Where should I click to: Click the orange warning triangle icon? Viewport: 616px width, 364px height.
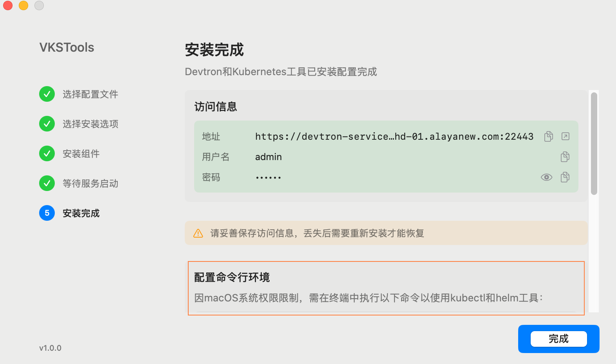coord(198,233)
